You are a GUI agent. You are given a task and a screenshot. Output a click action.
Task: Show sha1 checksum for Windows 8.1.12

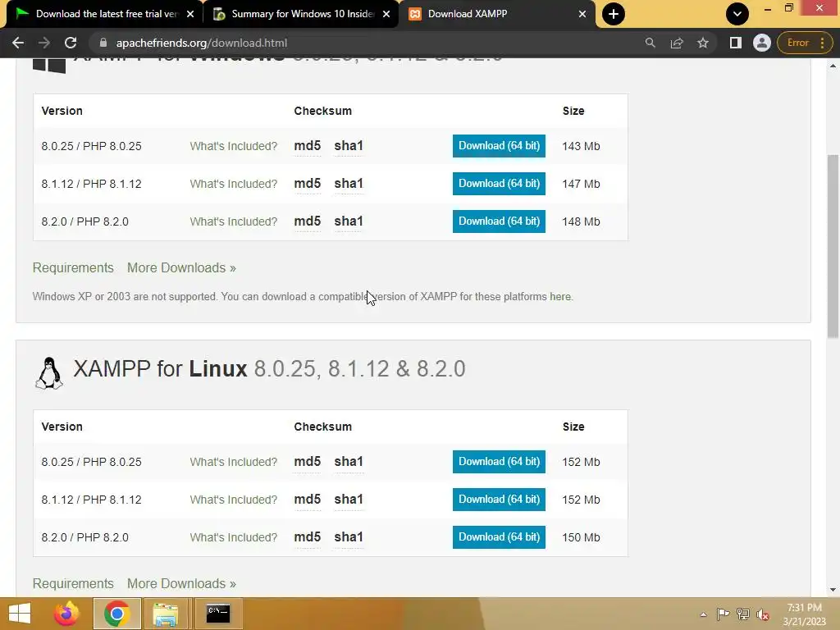click(x=349, y=184)
